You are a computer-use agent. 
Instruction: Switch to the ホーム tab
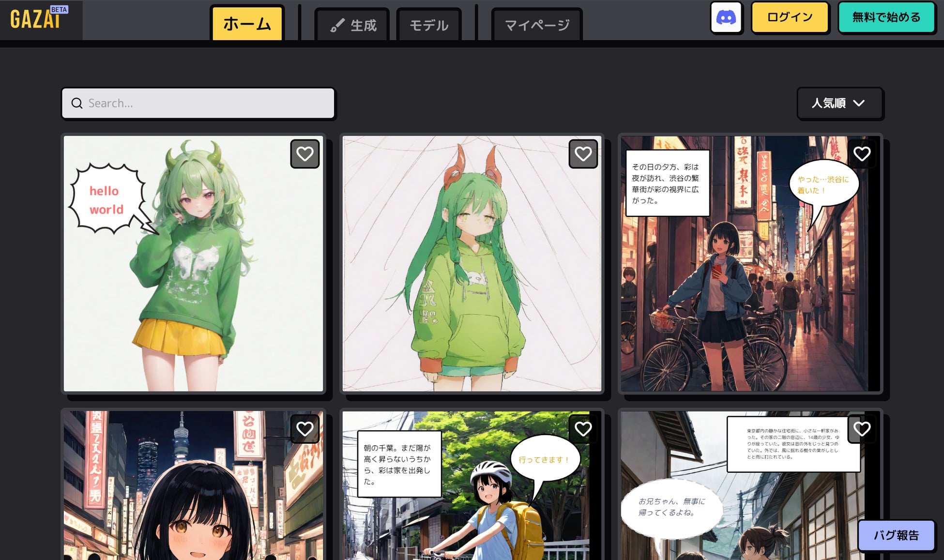[x=247, y=24]
